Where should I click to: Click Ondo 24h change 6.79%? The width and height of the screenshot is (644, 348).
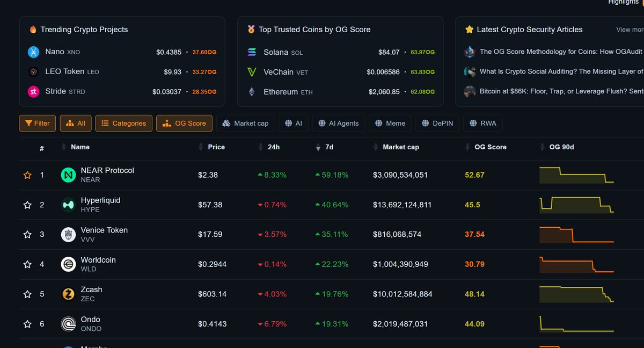(x=272, y=324)
